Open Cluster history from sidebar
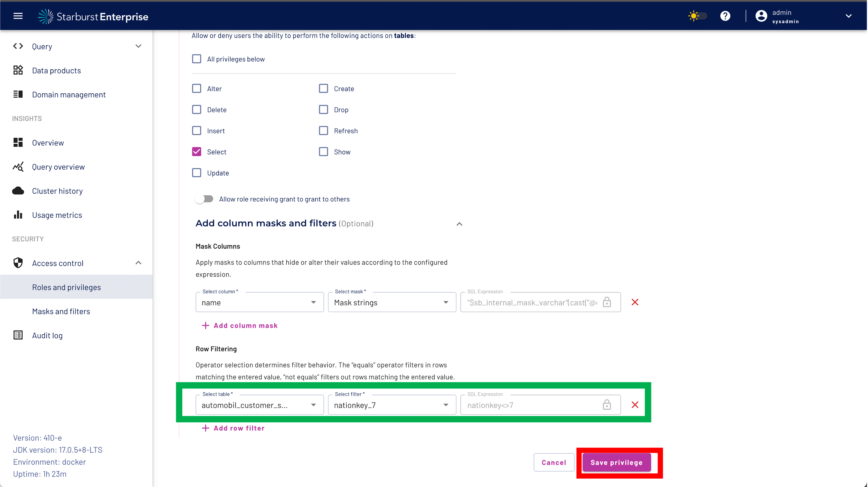The height and width of the screenshot is (487, 868). [x=57, y=191]
